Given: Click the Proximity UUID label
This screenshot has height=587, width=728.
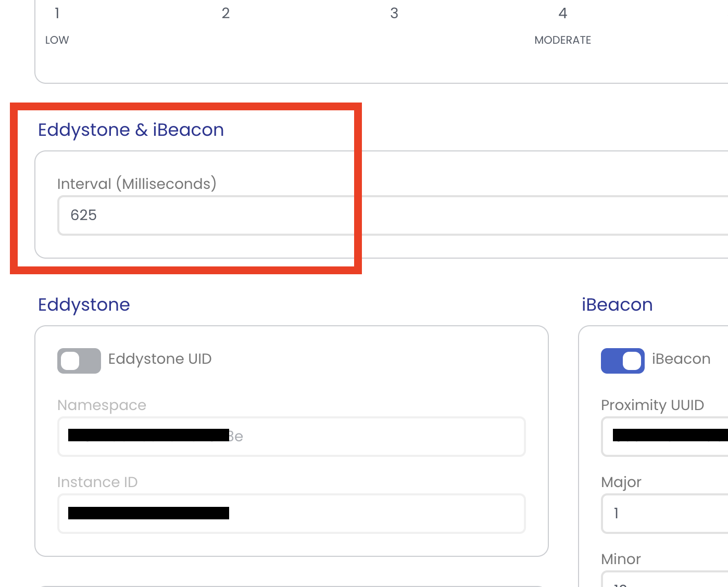Looking at the screenshot, I should [x=652, y=405].
